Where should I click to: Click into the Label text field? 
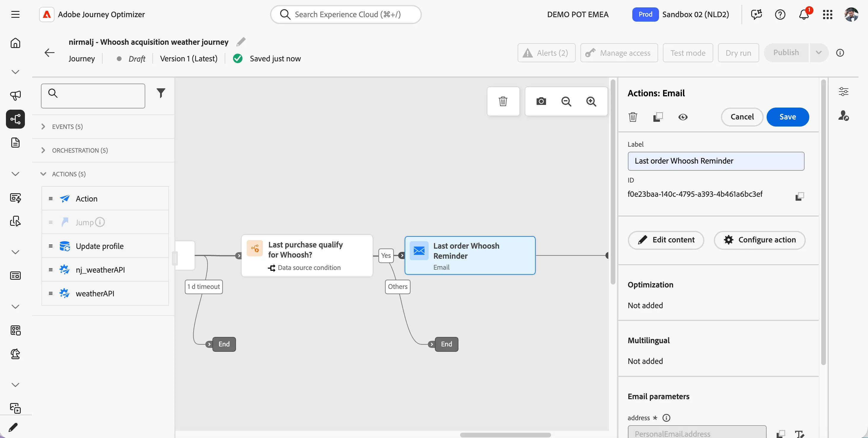coord(716,161)
